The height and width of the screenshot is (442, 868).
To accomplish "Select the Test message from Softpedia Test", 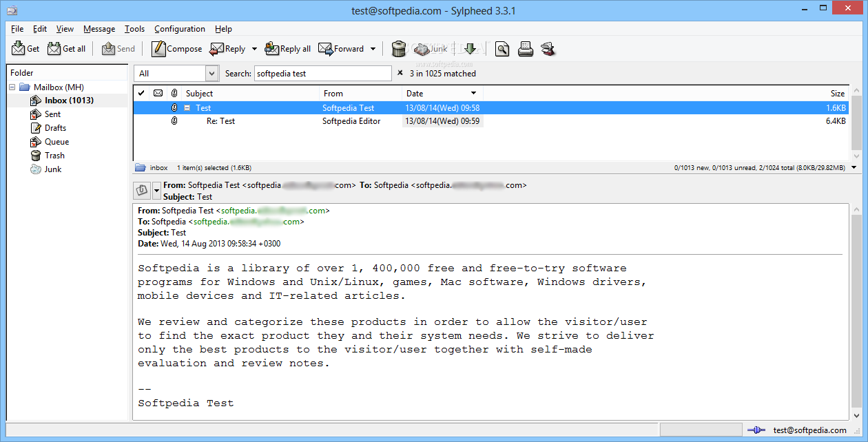I will click(x=490, y=108).
